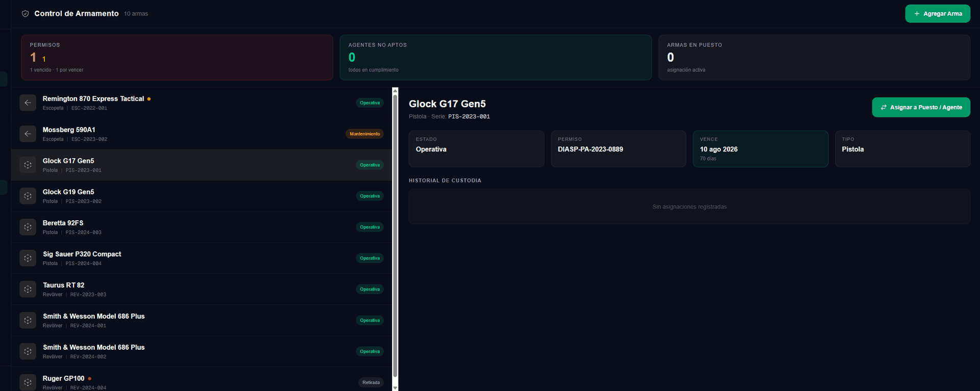The height and width of the screenshot is (391, 980).
Task: Open Smith & Wesson revolver REV-2024-001
Action: pyautogui.click(x=201, y=321)
